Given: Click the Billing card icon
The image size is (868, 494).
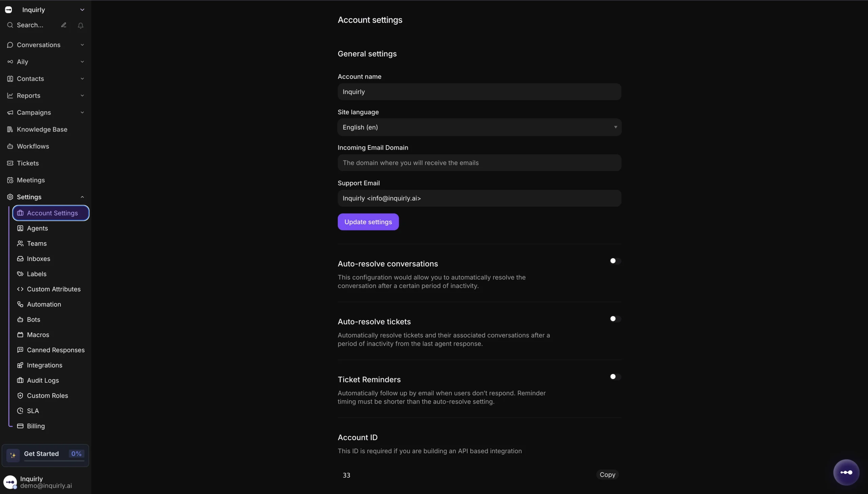Looking at the screenshot, I should 20,426.
